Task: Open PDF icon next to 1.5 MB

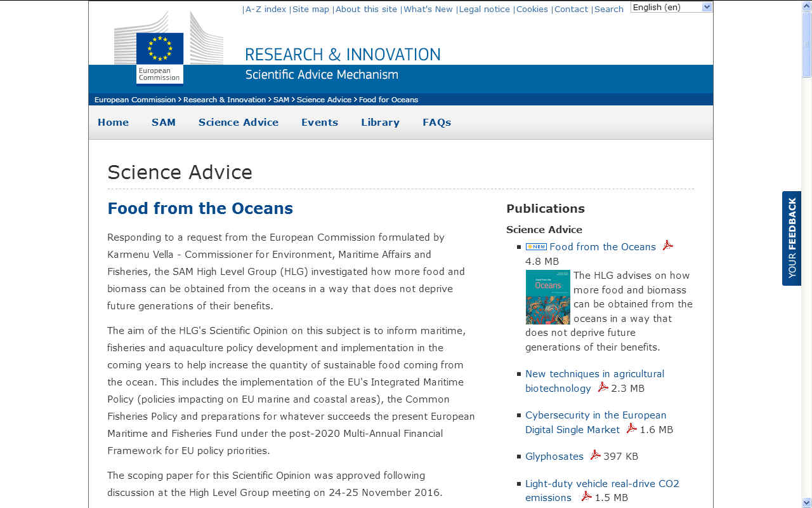Action: point(586,496)
